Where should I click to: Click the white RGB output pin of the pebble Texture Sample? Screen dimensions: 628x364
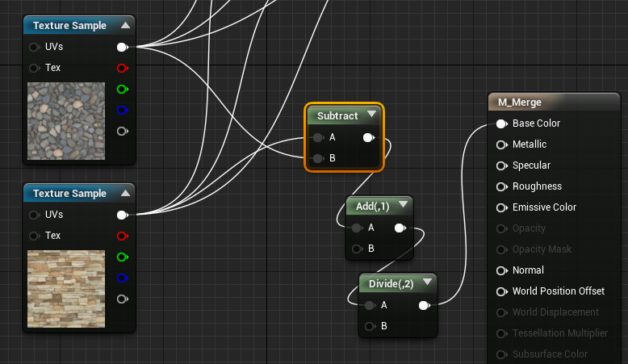click(x=122, y=48)
